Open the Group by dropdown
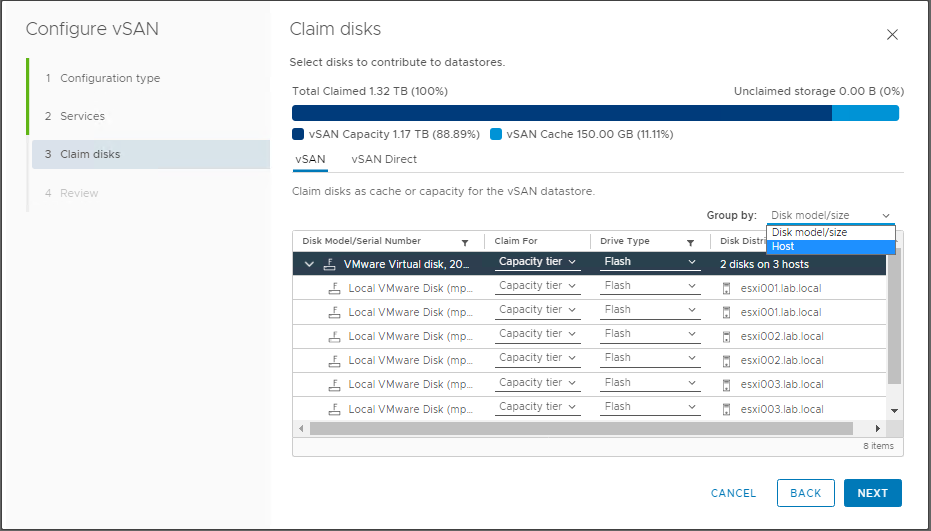The height and width of the screenshot is (531, 931). (831, 216)
